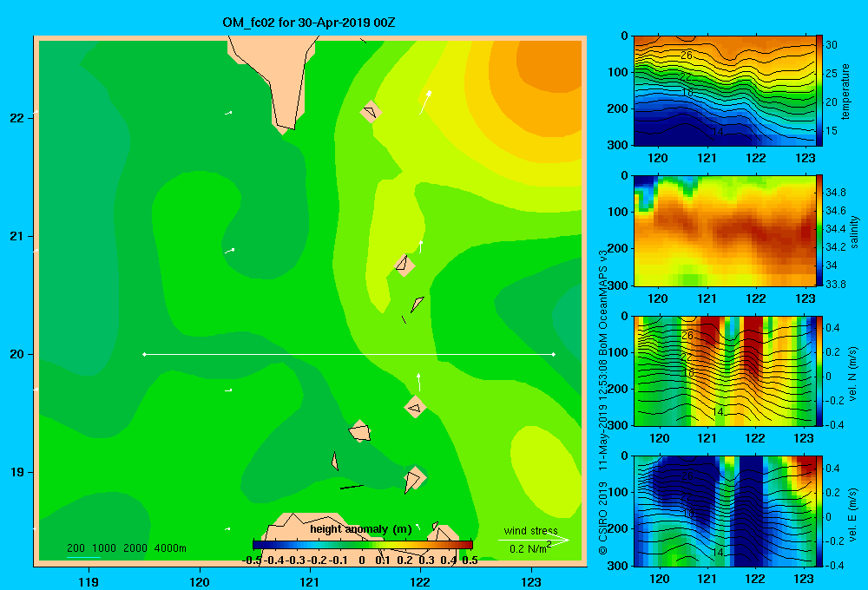Click the 'height anomaly (m)' label
The image size is (868, 590).
(361, 529)
